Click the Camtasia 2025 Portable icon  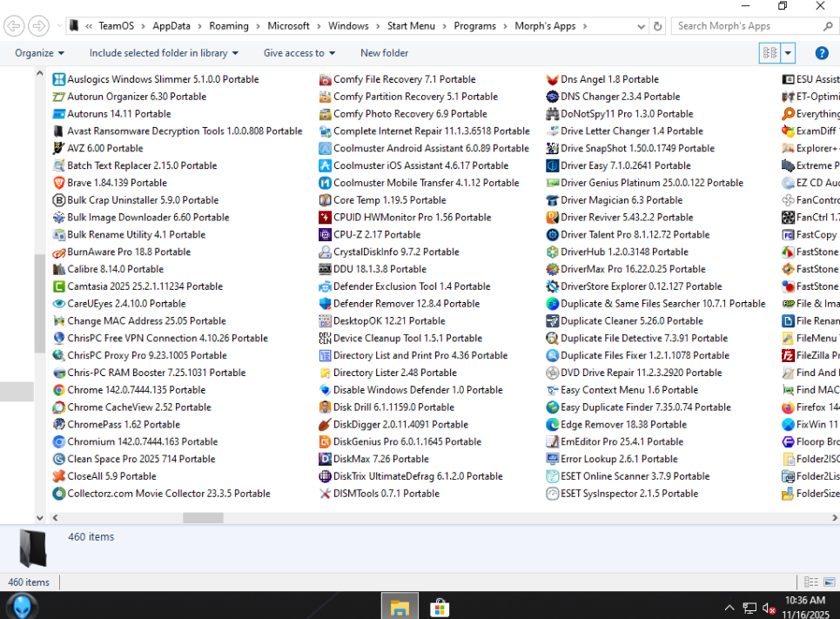[x=59, y=286]
